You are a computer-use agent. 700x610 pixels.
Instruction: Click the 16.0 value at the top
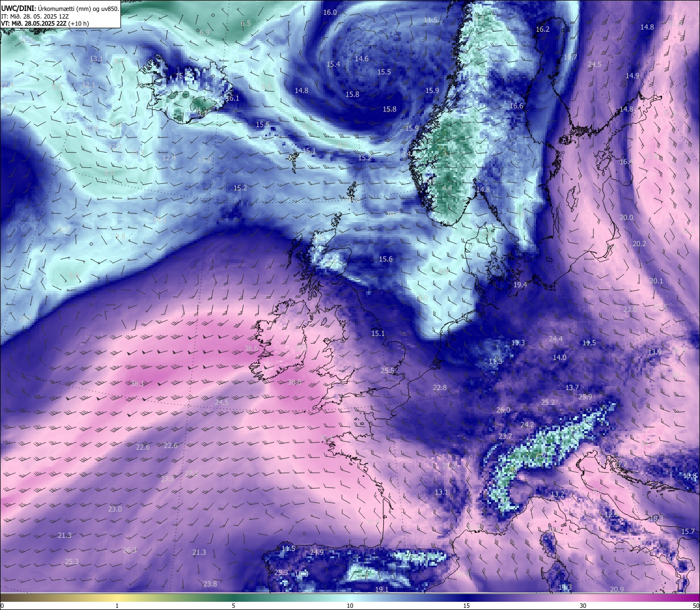point(330,12)
